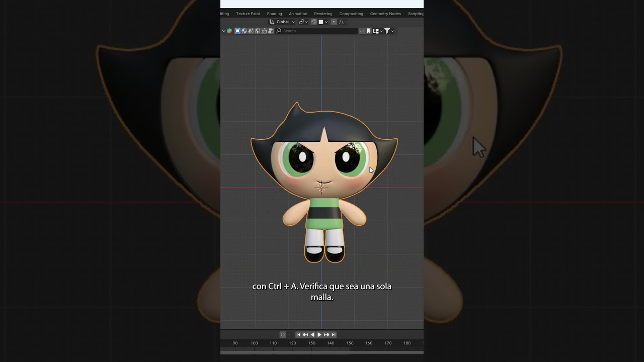Jump to the previous keyframe
644x362 pixels.
point(305,334)
